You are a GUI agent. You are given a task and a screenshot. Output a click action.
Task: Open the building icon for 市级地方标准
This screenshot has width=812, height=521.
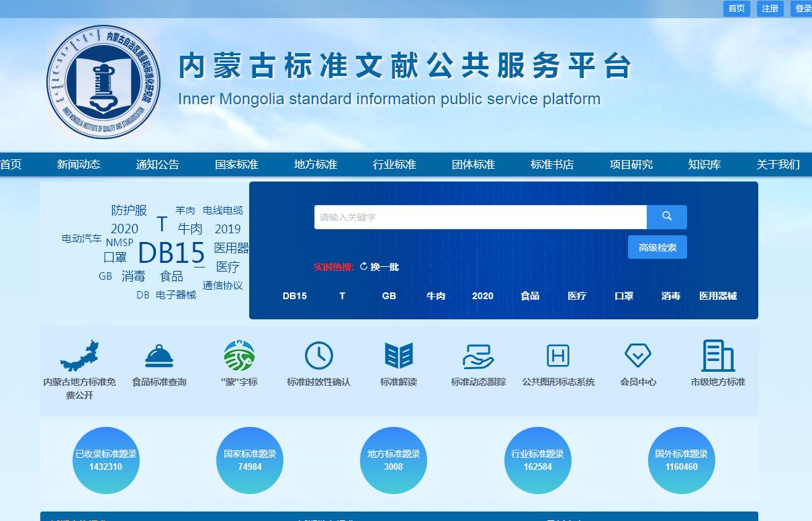(x=717, y=356)
